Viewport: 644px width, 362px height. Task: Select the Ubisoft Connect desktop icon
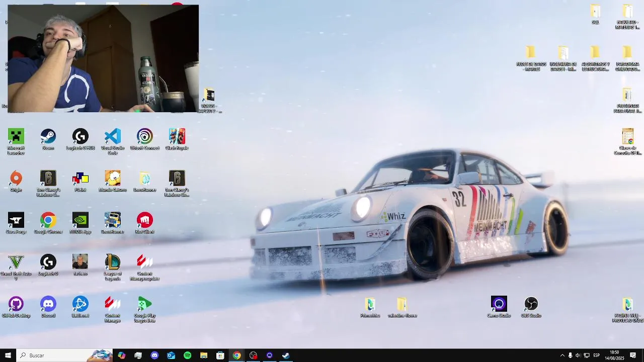[x=145, y=139]
